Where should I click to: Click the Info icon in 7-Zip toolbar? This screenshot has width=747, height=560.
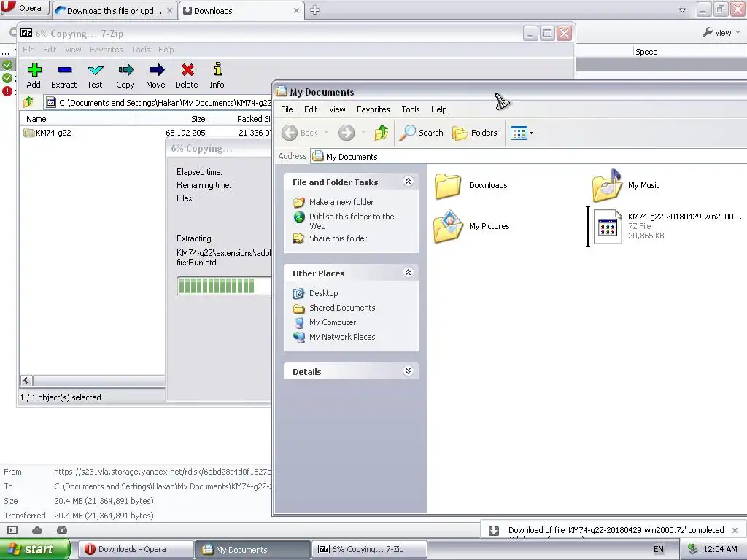coord(217,75)
